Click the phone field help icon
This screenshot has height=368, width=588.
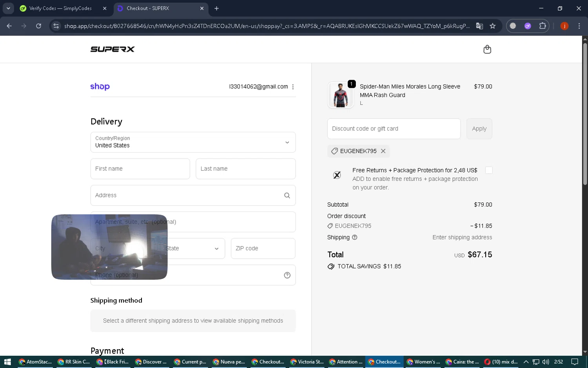point(287,275)
